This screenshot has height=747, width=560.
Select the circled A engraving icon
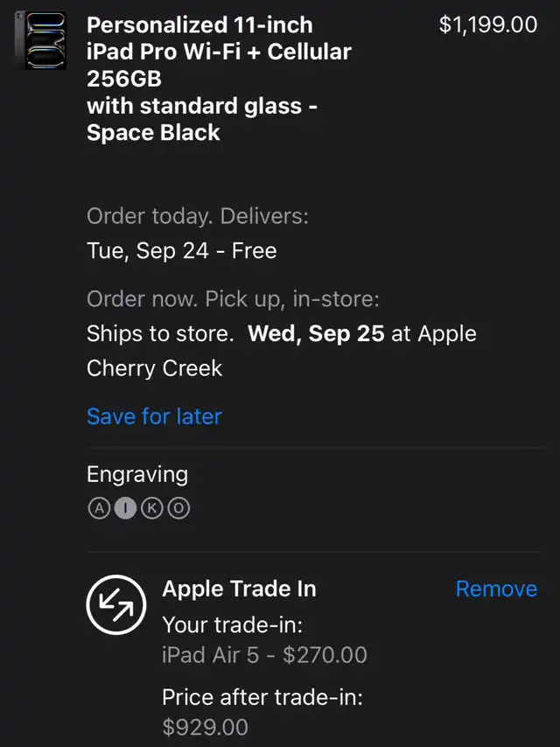(99, 508)
